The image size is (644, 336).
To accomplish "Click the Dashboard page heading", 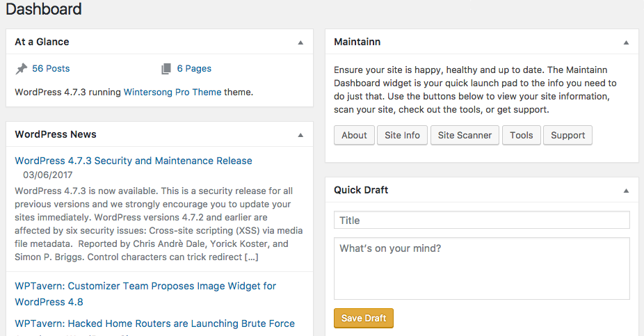I will [44, 9].
